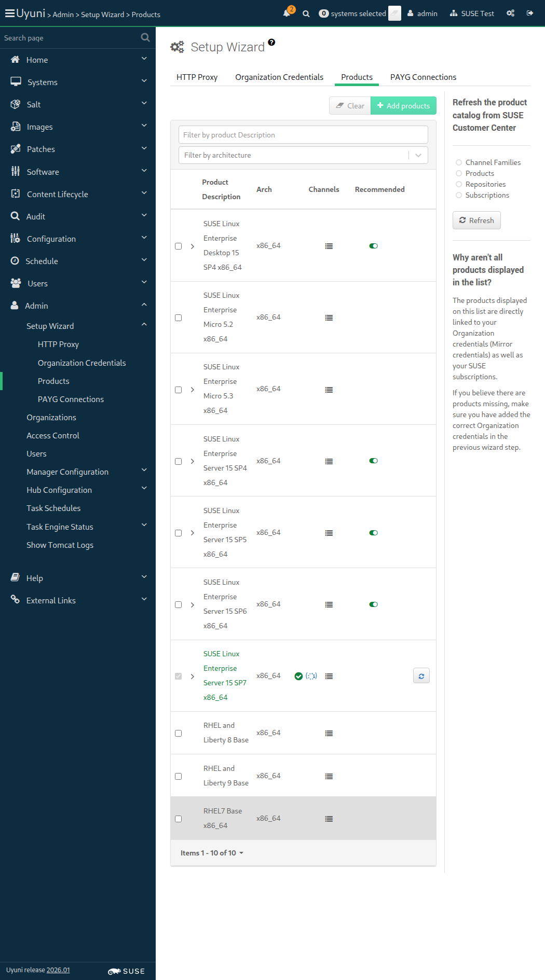Open channels list for SLE Micro 5.2

tap(329, 318)
